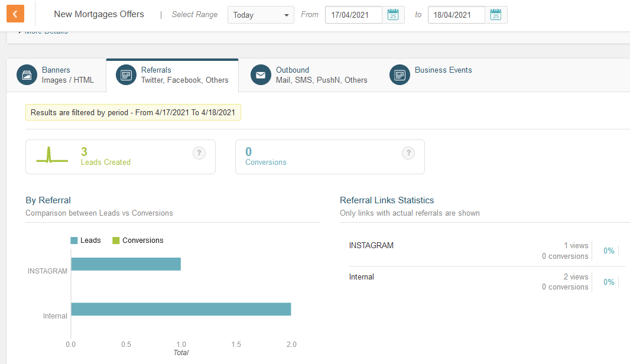Switch to the Business Events tab
630x364 pixels.
click(x=431, y=75)
